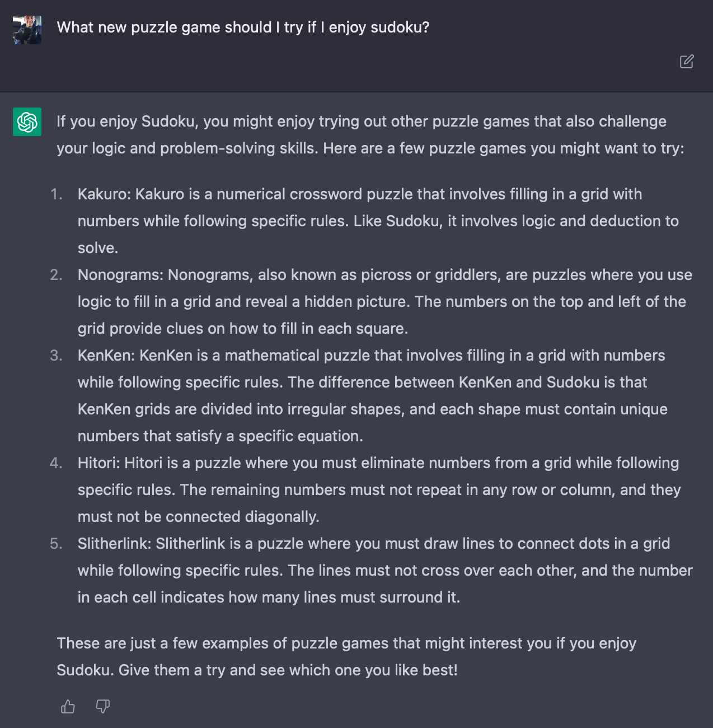Click the intro paragraph starting 'If you enjoy Sudoku'

(370, 135)
